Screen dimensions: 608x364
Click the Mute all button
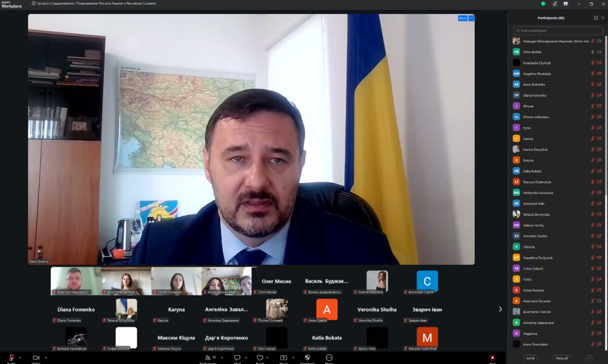[x=561, y=358]
